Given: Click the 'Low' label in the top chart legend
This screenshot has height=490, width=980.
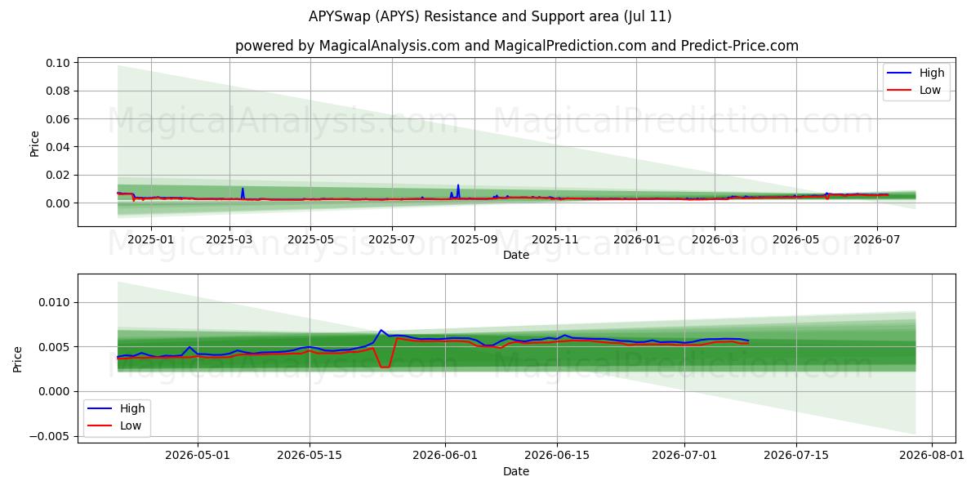Looking at the screenshot, I should (x=930, y=90).
